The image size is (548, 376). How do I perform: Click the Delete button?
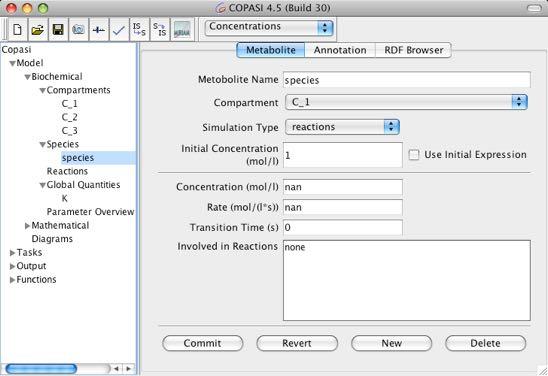click(x=485, y=343)
